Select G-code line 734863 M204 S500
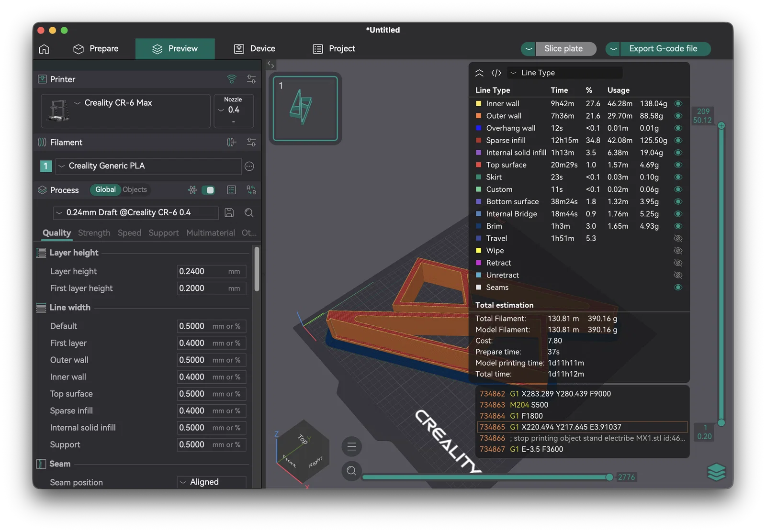This screenshot has width=766, height=532. click(x=582, y=405)
